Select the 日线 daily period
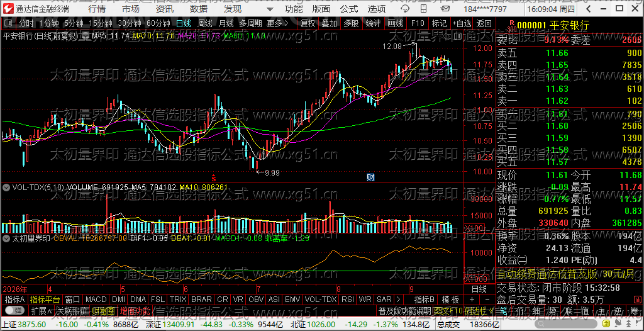 pyautogui.click(x=183, y=24)
